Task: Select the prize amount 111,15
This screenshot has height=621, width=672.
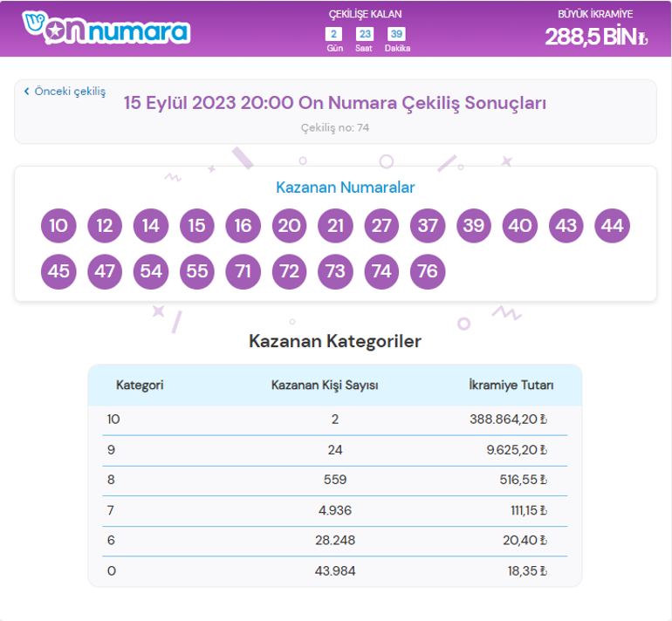Action: point(529,510)
